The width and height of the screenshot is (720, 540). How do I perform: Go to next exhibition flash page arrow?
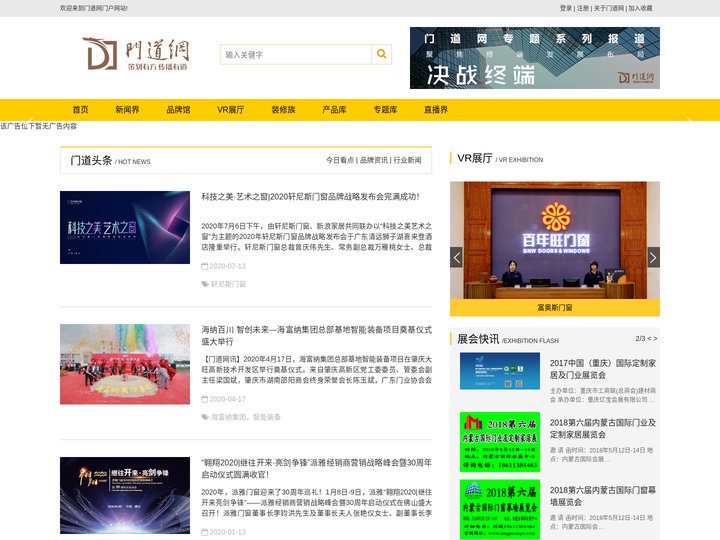coord(655,339)
